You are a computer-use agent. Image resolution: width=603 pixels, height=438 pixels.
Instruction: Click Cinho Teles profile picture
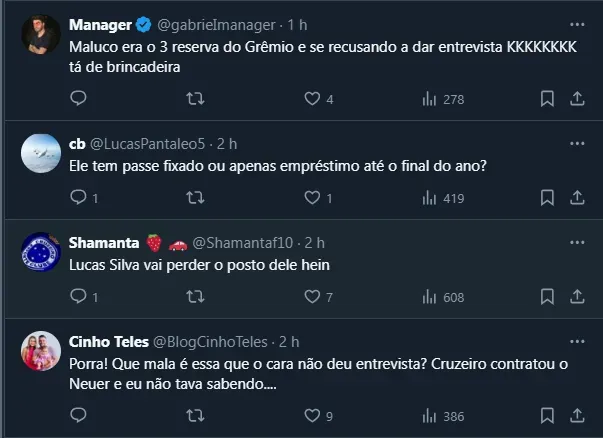[x=41, y=352]
